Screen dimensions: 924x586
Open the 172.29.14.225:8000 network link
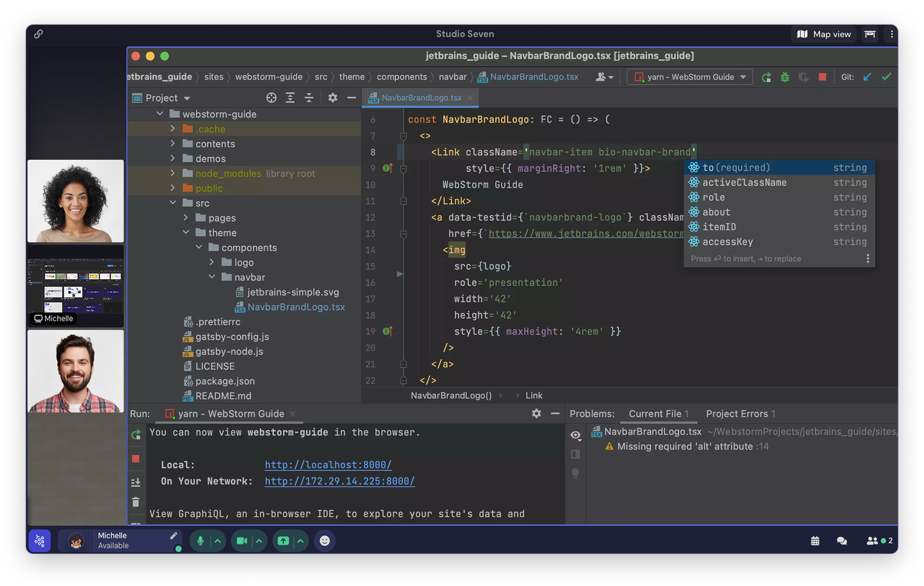click(x=340, y=481)
